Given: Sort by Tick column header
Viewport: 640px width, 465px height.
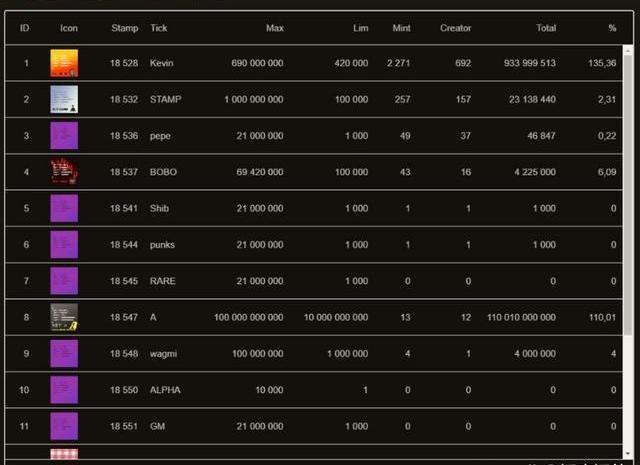Looking at the screenshot, I should tap(159, 28).
